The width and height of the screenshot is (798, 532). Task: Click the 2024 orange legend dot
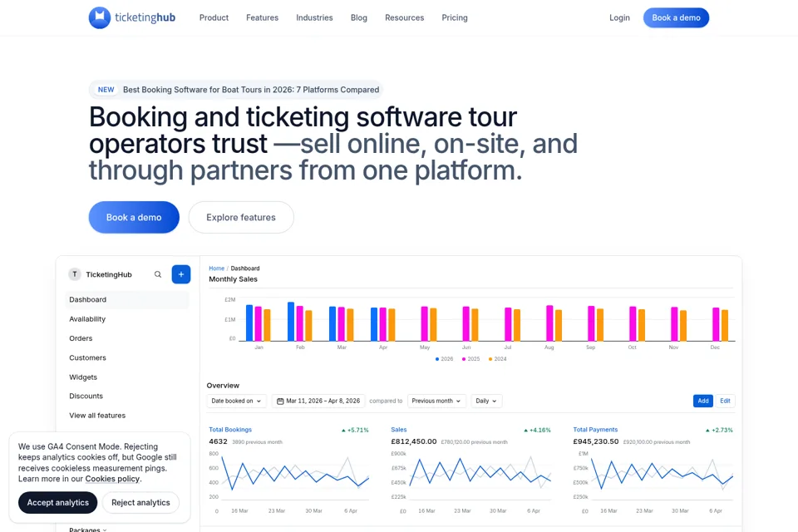coord(490,359)
